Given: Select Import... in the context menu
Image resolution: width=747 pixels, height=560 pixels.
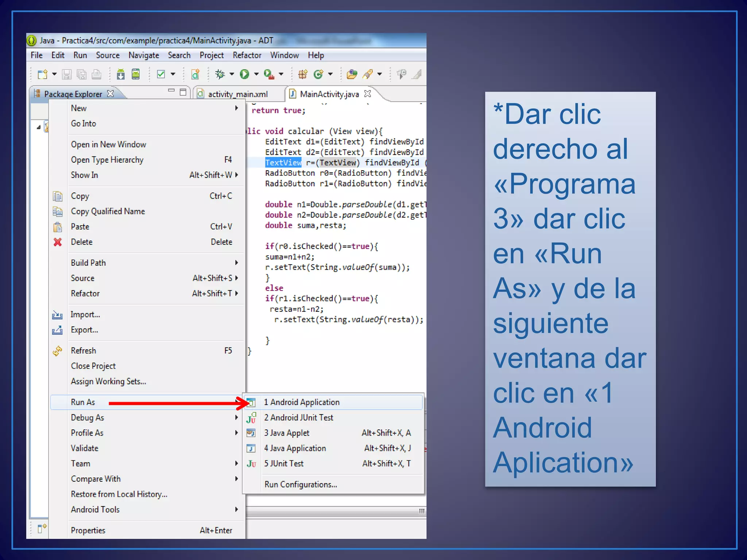Looking at the screenshot, I should click(x=147, y=315).
